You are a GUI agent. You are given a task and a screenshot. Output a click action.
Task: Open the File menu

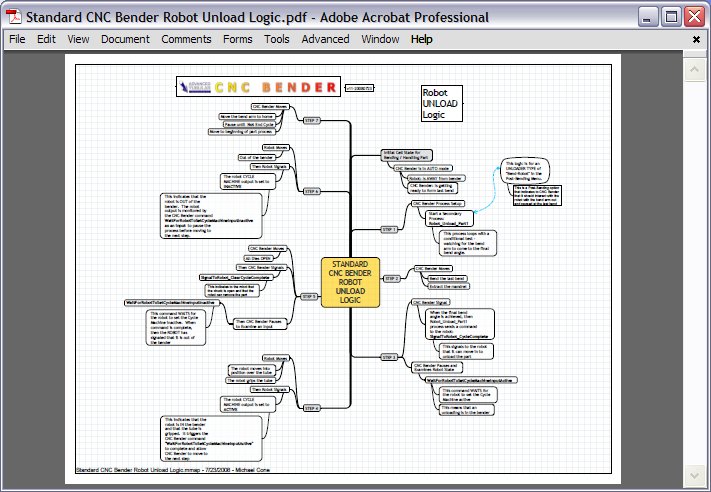17,39
